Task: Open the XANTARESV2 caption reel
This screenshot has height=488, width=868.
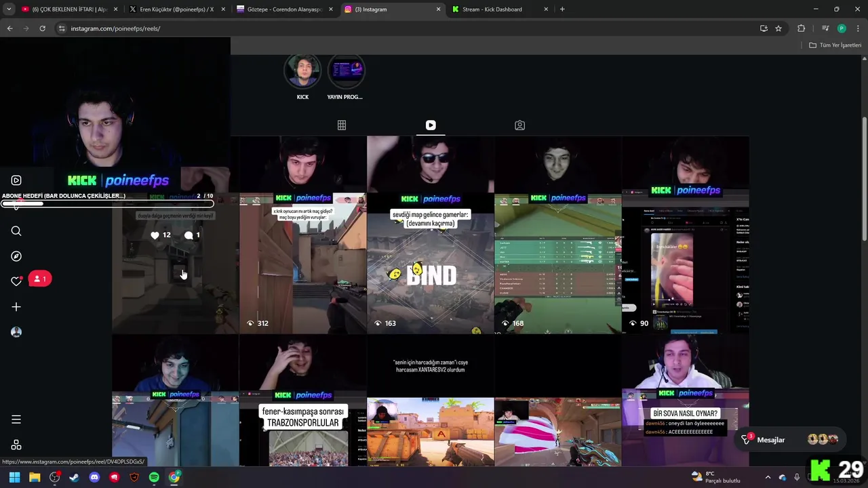Action: tap(431, 401)
